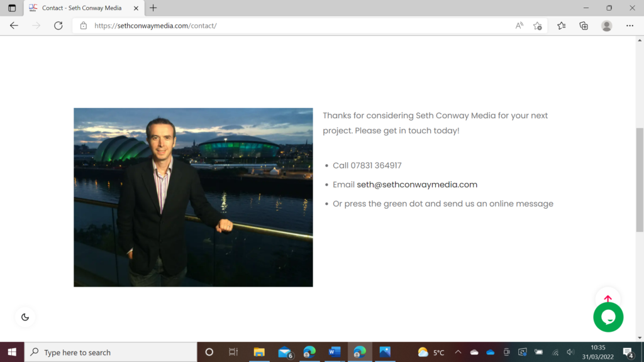This screenshot has height=362, width=644.
Task: Open Task View on taskbar
Action: [233, 352]
